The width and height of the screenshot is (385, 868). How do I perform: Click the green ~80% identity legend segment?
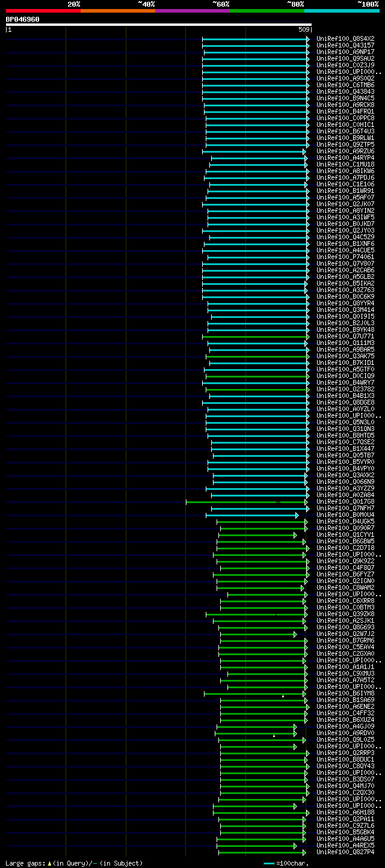click(267, 11)
